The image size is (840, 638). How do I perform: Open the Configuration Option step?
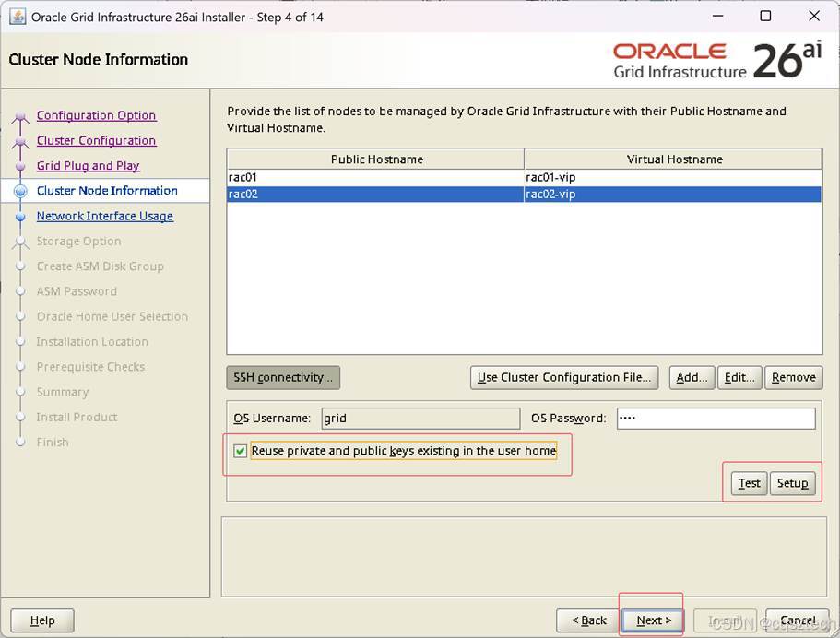(x=97, y=115)
